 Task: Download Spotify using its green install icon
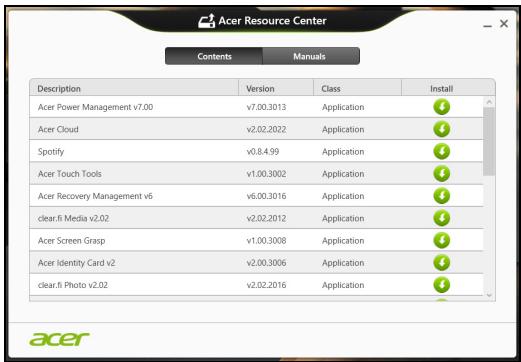point(442,151)
